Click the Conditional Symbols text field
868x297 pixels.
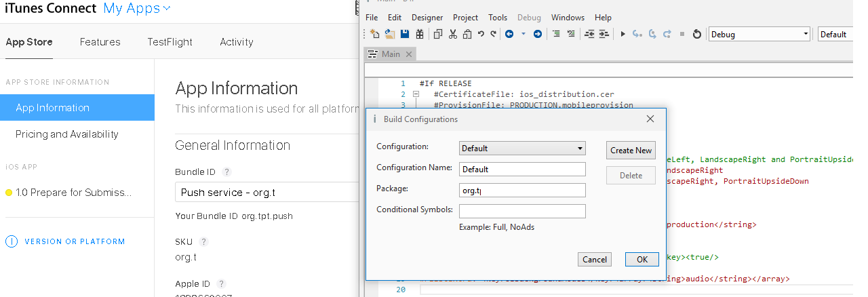522,211
